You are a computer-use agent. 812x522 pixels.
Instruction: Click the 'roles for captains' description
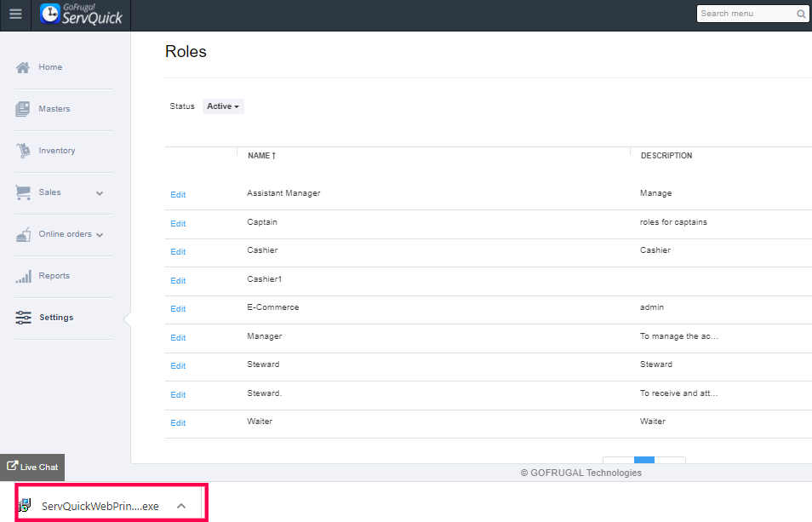[x=673, y=222]
